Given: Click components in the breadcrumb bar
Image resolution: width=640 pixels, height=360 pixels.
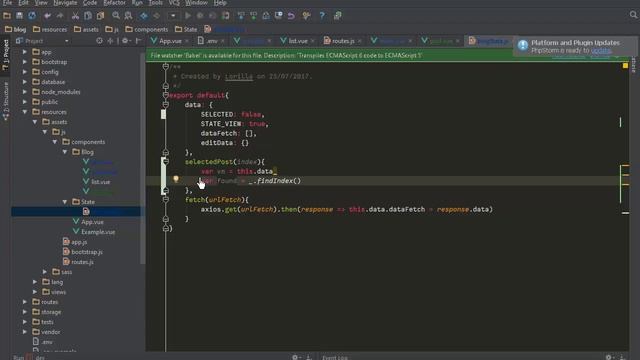Looking at the screenshot, I should [x=147, y=29].
